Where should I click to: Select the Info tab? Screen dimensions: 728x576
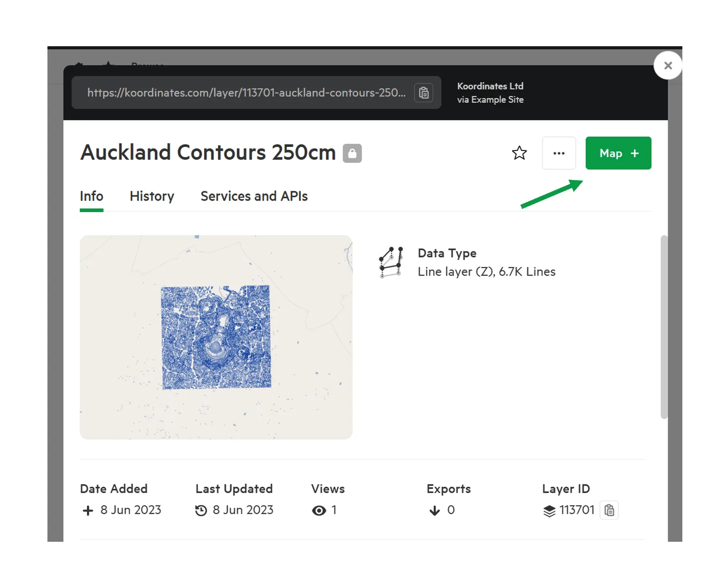tap(91, 196)
